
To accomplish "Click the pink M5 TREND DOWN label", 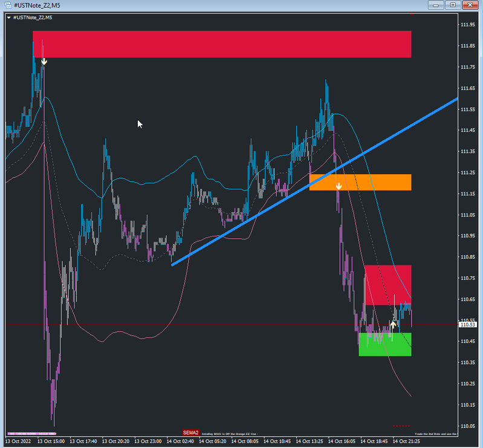I will click(x=31, y=434).
